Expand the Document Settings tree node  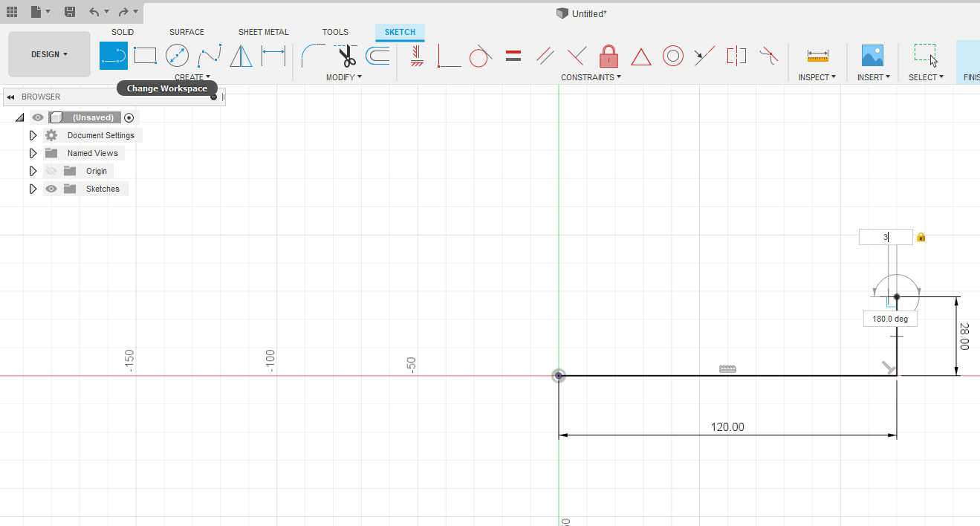point(33,135)
